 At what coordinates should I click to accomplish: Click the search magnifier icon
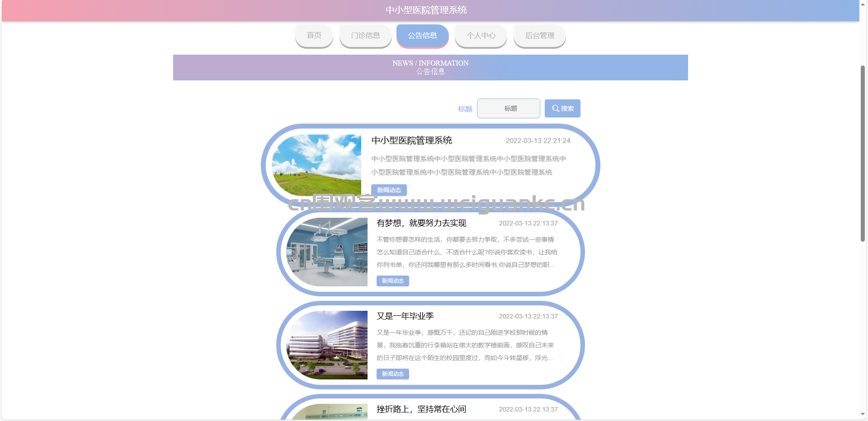(x=555, y=108)
